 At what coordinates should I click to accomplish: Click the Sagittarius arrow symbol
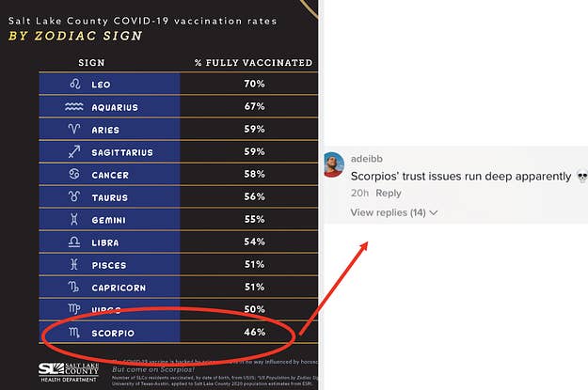[x=74, y=151]
